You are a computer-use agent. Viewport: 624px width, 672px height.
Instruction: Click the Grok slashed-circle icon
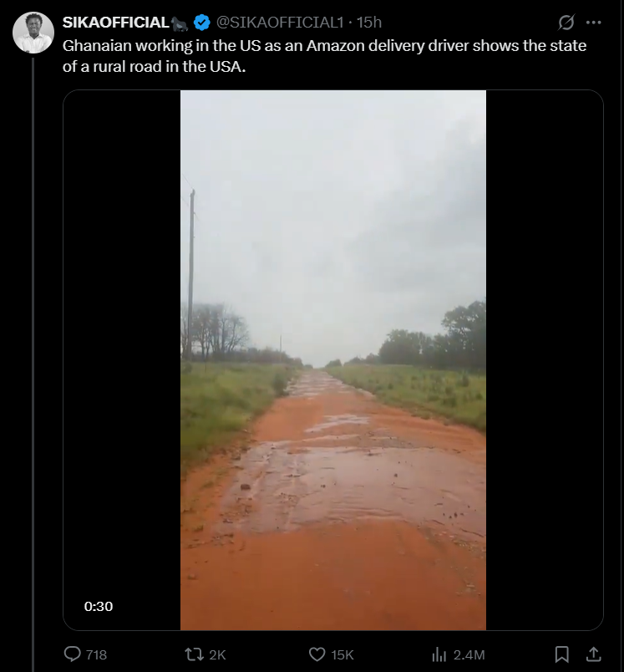(566, 23)
